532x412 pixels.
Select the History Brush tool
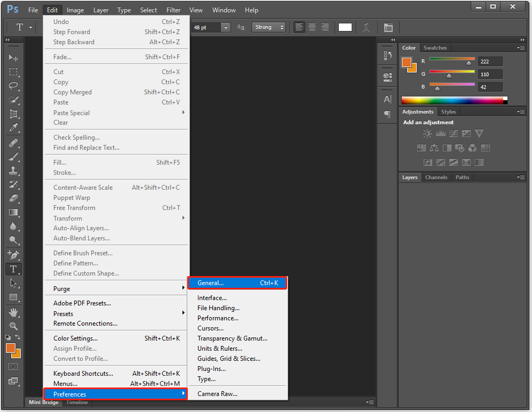(13, 184)
